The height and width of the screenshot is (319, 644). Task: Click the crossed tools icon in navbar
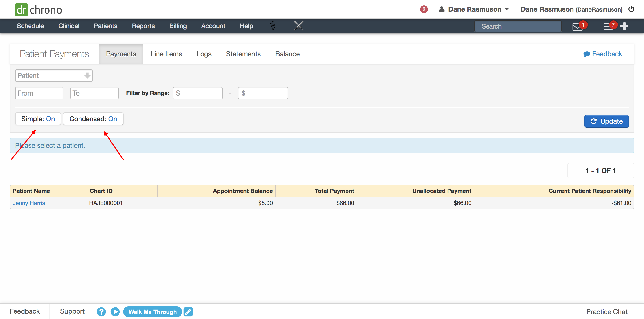click(298, 26)
